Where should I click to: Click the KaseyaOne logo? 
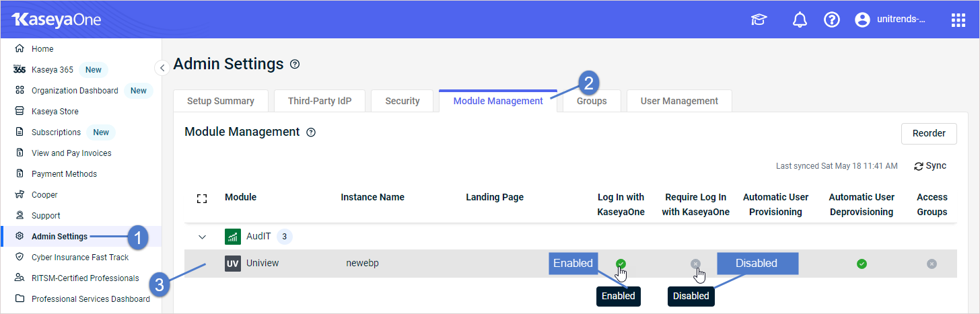click(x=57, y=19)
